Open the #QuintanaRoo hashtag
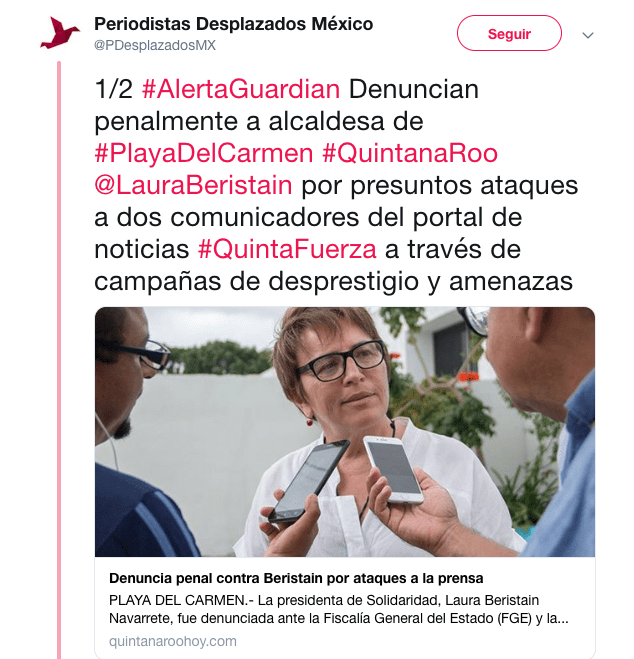Image resolution: width=634 pixels, height=659 pixels. (410, 153)
